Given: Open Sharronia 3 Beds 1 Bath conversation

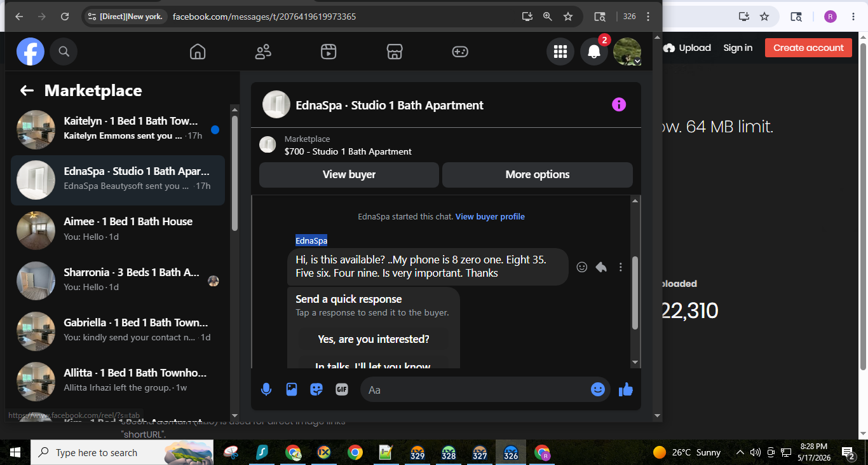Looking at the screenshot, I should point(118,280).
